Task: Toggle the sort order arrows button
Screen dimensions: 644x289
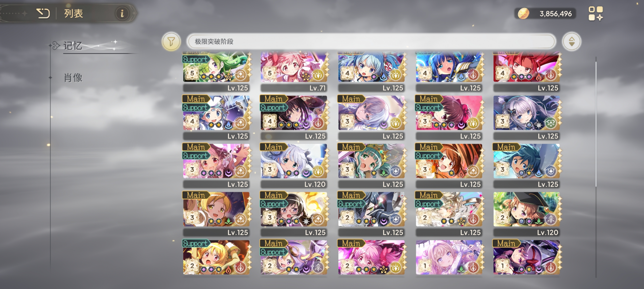Action: pyautogui.click(x=571, y=41)
